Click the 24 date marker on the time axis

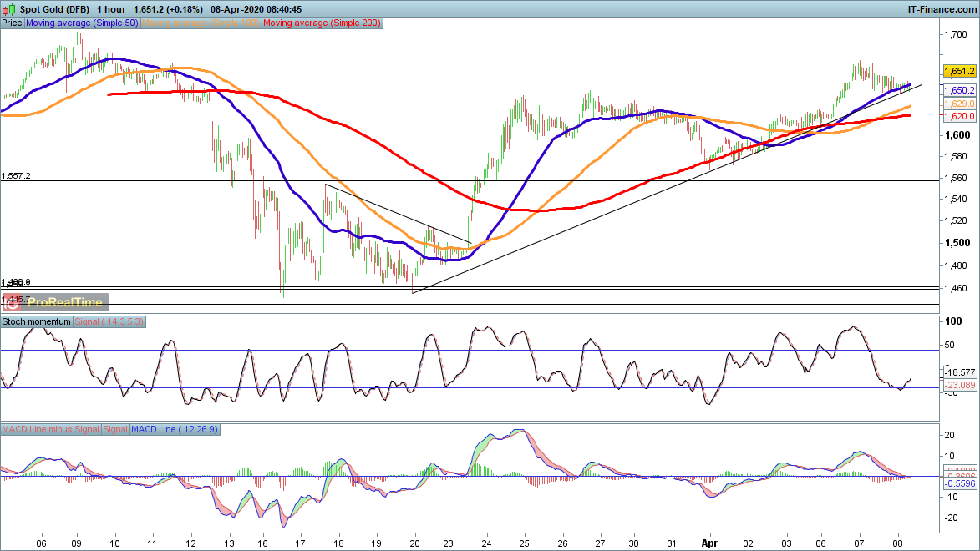click(x=486, y=543)
